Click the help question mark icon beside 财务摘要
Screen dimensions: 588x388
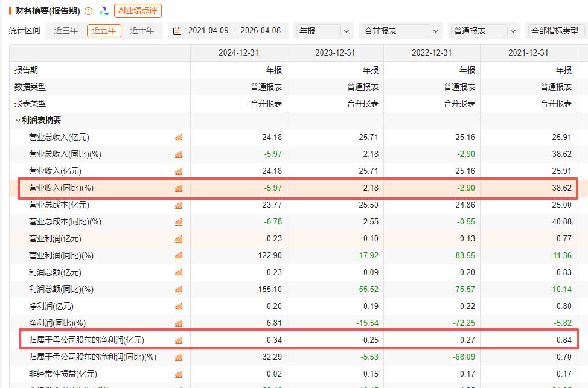(89, 11)
